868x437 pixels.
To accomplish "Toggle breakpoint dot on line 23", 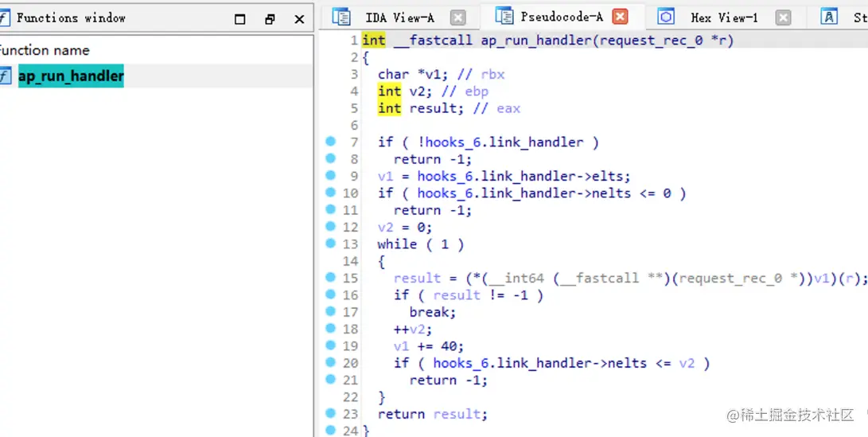I will 330,412.
